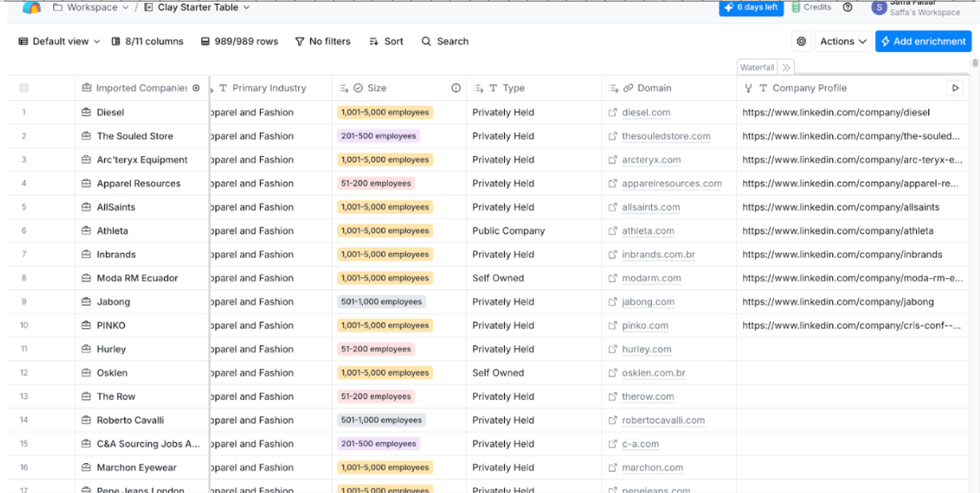Open the help question mark icon
This screenshot has width=980, height=493.
click(848, 7)
